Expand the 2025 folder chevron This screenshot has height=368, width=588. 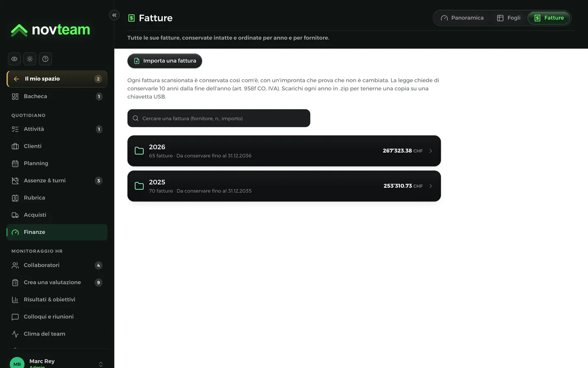click(431, 186)
